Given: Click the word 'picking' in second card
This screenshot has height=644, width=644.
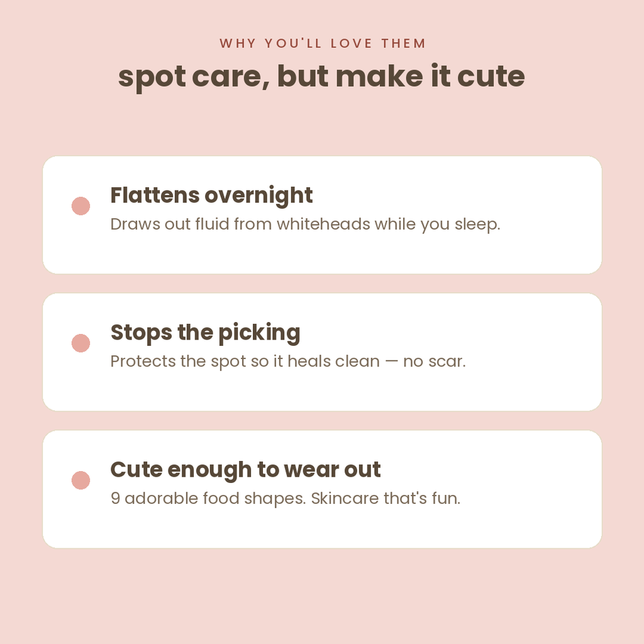Looking at the screenshot, I should pos(259,333).
